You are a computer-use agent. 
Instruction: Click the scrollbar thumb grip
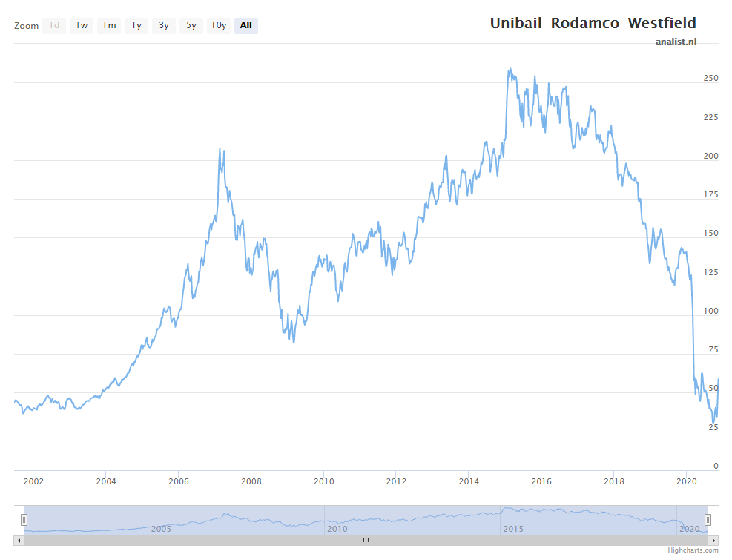[366, 540]
